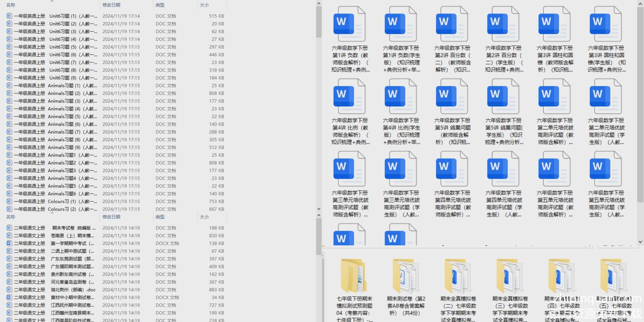Click sort chevron above top 名称 column header
The image size is (644, 322).
(x=52, y=1)
